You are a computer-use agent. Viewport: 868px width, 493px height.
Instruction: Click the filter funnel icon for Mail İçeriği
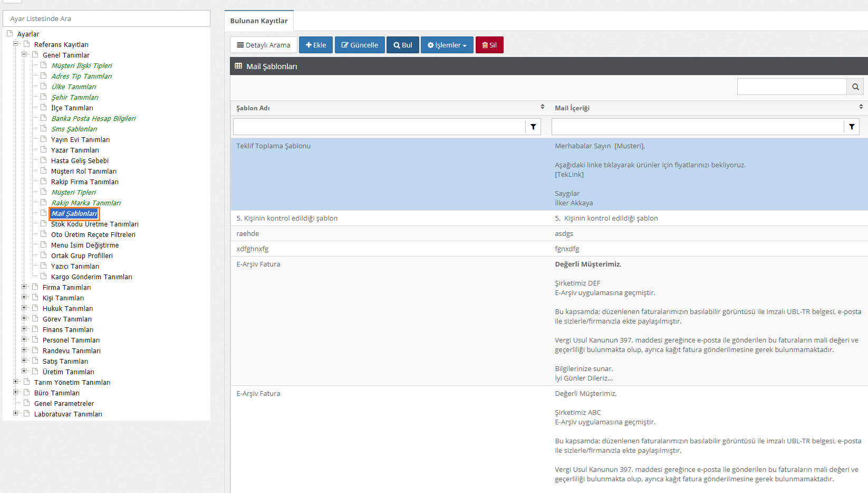tap(852, 127)
